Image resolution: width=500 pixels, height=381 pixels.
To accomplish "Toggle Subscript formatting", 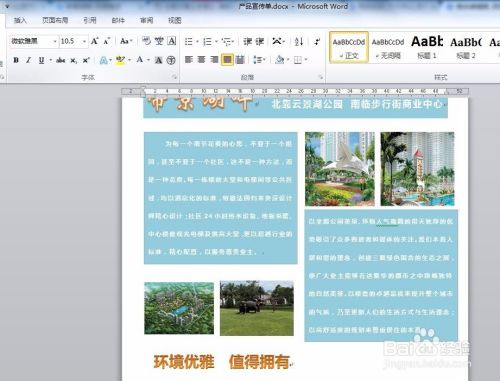I will coord(73,60).
